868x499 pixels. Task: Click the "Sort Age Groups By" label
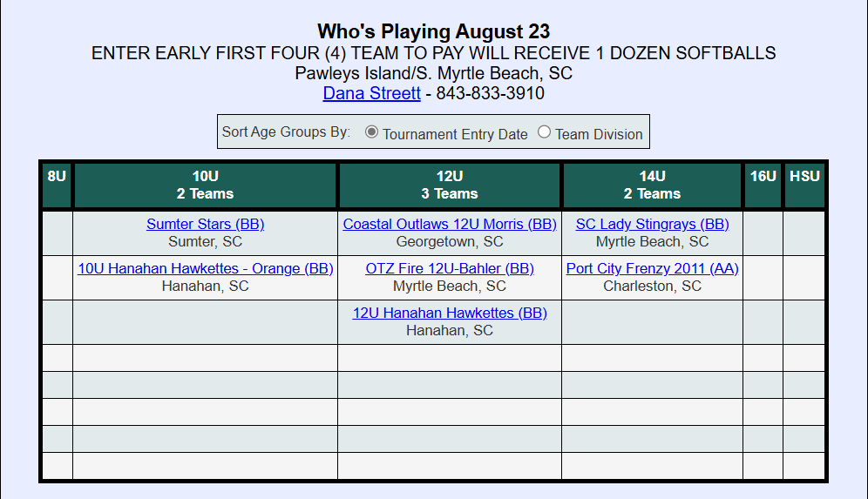tap(286, 132)
